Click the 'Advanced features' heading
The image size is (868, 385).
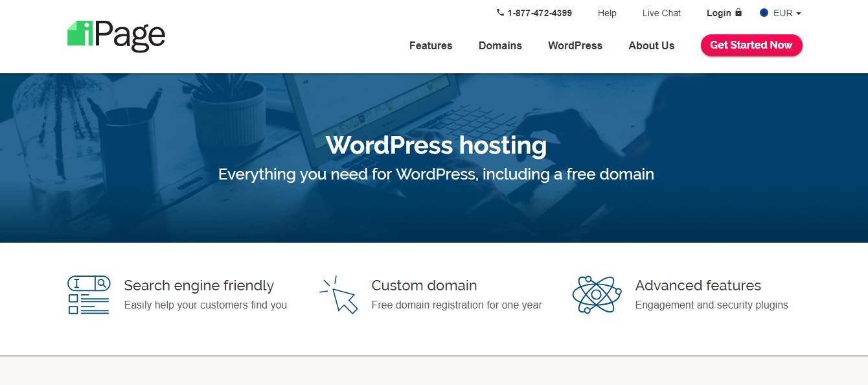click(698, 285)
